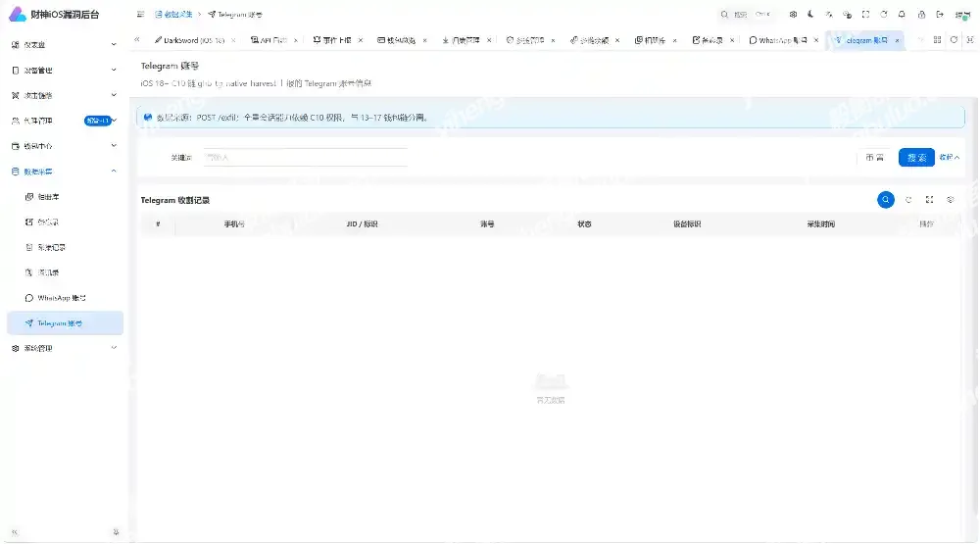Open first submenu item under 数据采集
Screen dimensions: 980x544
click(65, 196)
